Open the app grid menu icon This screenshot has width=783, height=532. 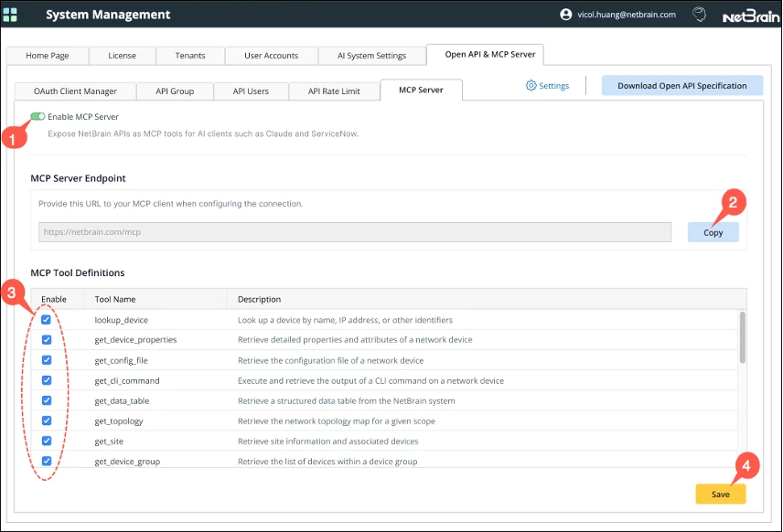(x=9, y=15)
